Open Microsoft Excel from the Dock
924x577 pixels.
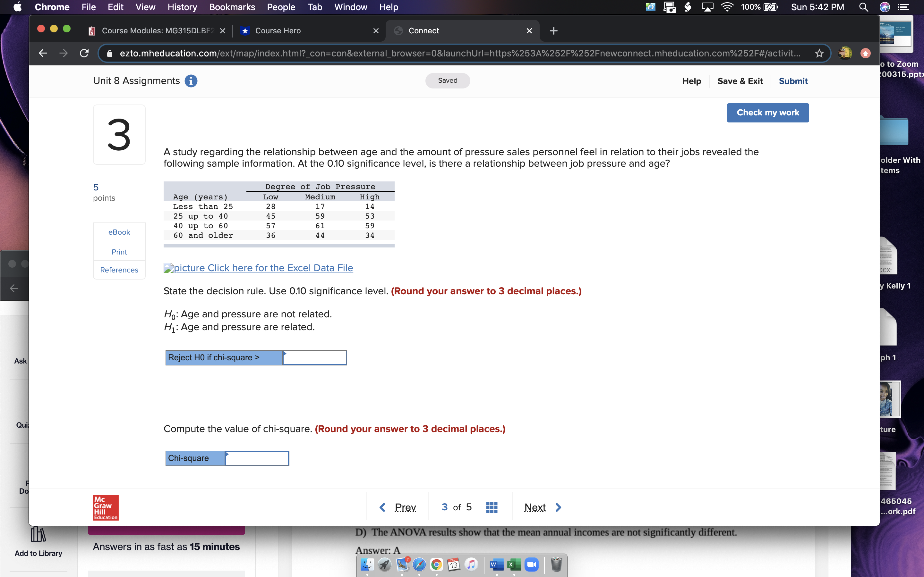[x=514, y=564]
